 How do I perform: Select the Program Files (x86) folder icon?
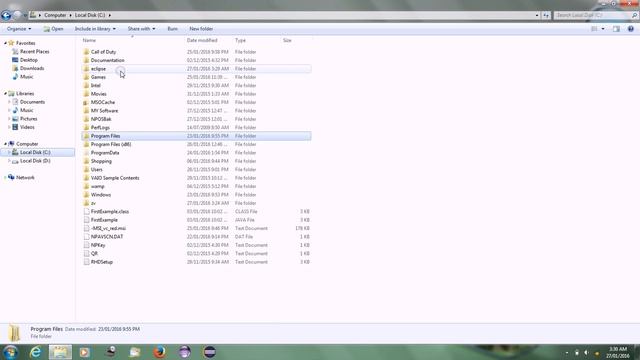(x=86, y=144)
